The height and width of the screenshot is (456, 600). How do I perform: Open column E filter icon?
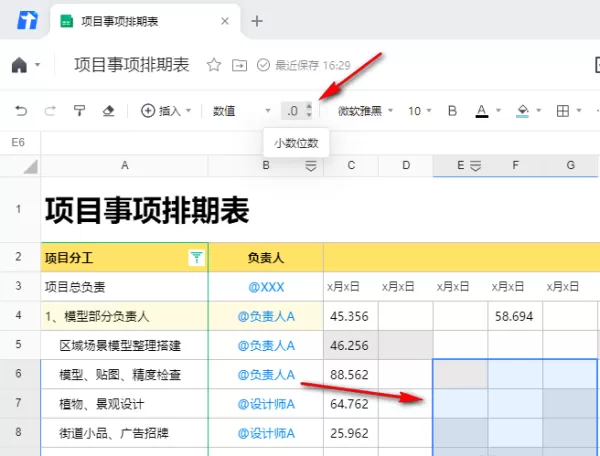tap(475, 166)
